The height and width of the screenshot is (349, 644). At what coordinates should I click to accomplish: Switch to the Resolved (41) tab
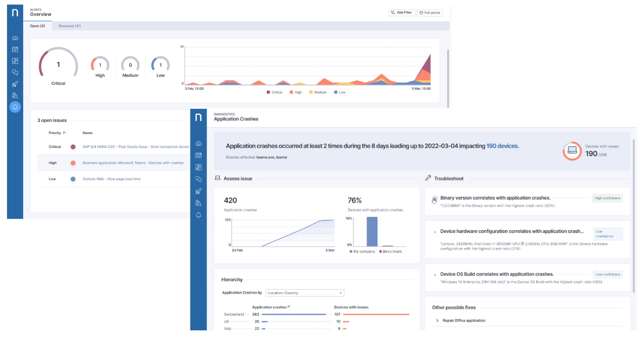pos(70,26)
